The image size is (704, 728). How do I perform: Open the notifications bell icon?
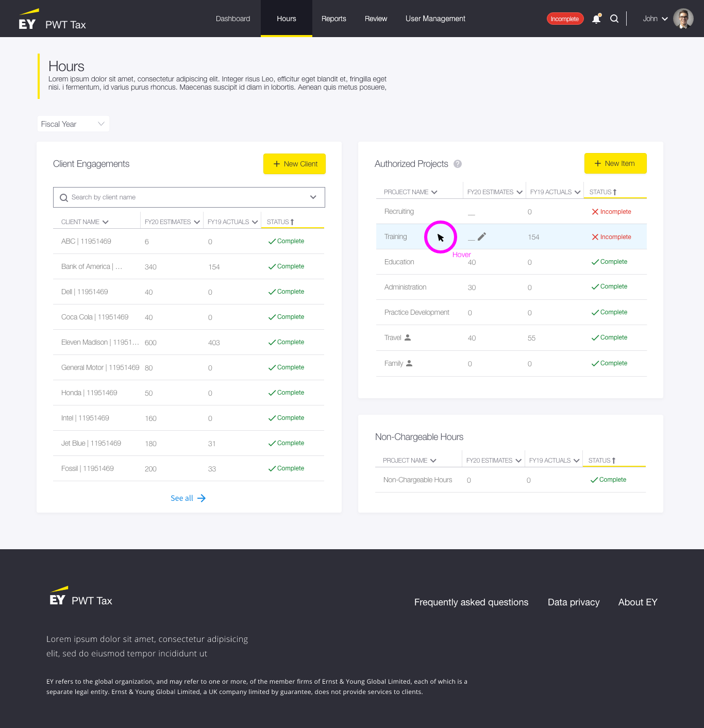click(x=596, y=19)
